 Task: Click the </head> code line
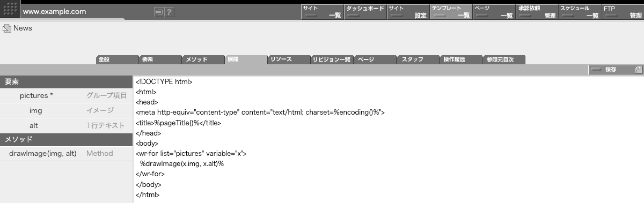point(149,133)
